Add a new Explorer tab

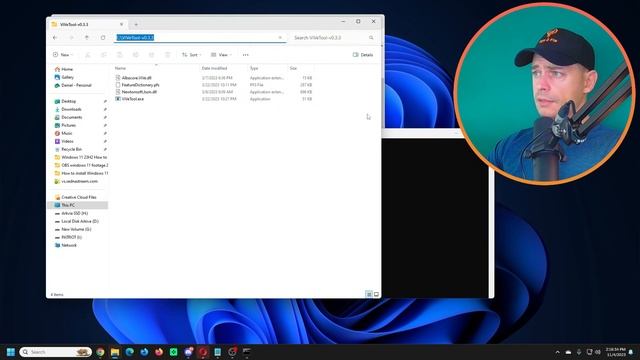[136, 24]
